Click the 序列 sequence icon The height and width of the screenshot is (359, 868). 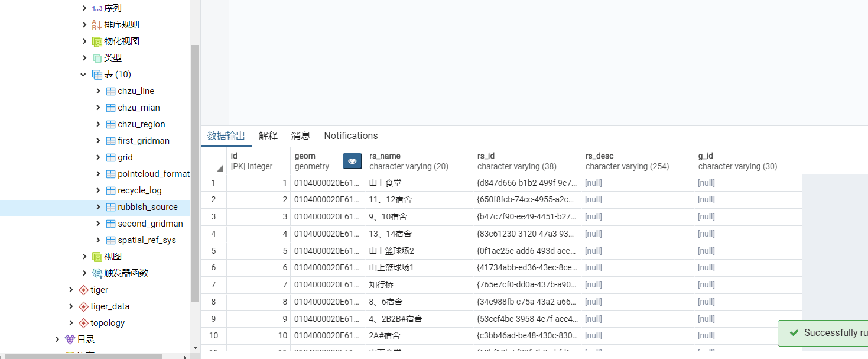(x=97, y=8)
